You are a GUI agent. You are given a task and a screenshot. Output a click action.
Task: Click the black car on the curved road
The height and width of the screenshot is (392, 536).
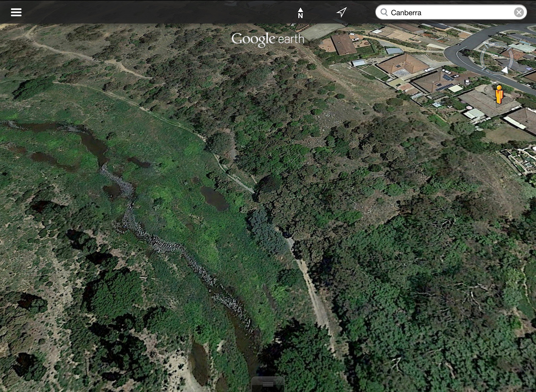tap(458, 44)
